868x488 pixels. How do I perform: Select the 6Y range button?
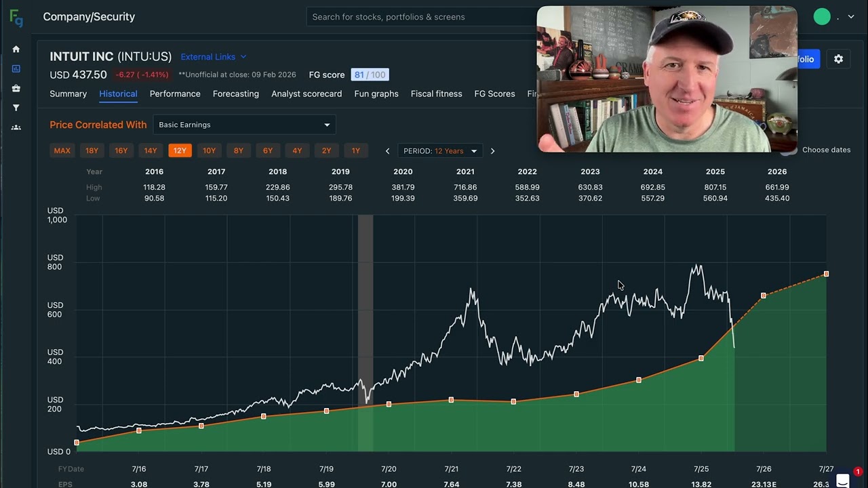(x=268, y=150)
